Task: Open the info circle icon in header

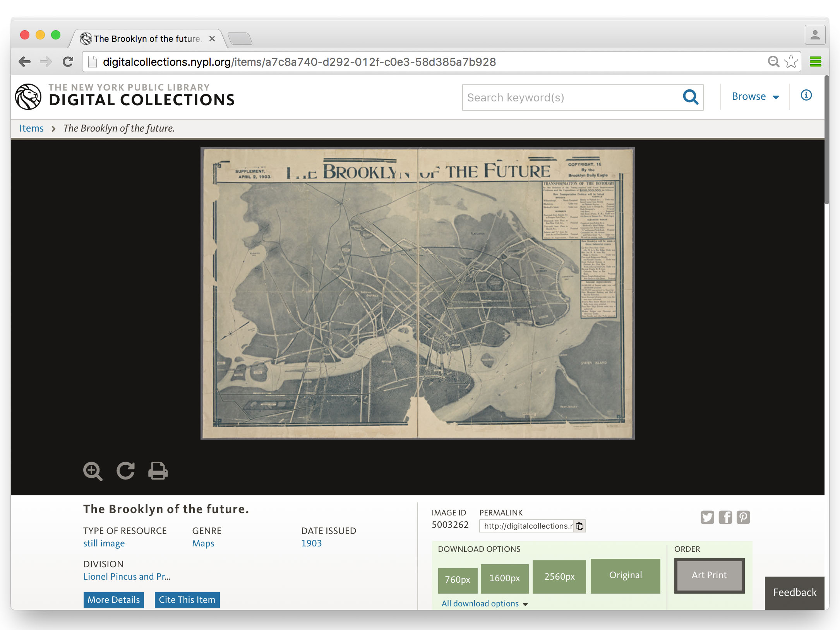Action: [x=806, y=95]
